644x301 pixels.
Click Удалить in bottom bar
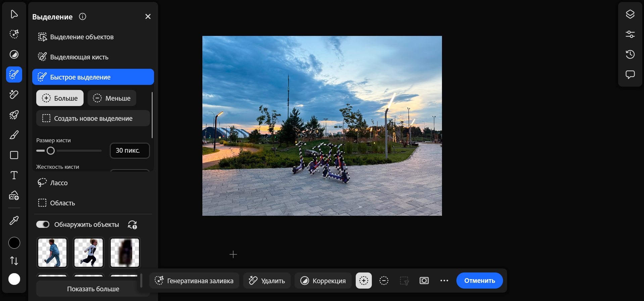267,281
